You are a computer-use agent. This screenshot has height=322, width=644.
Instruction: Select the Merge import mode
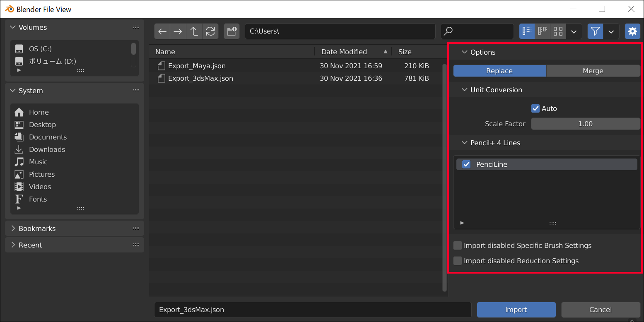pyautogui.click(x=593, y=71)
